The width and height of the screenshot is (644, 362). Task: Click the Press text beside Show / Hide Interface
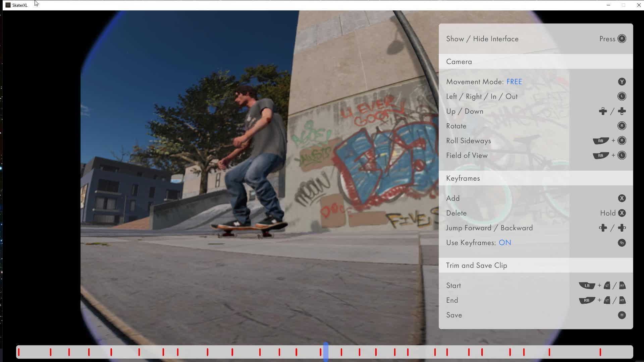607,39
